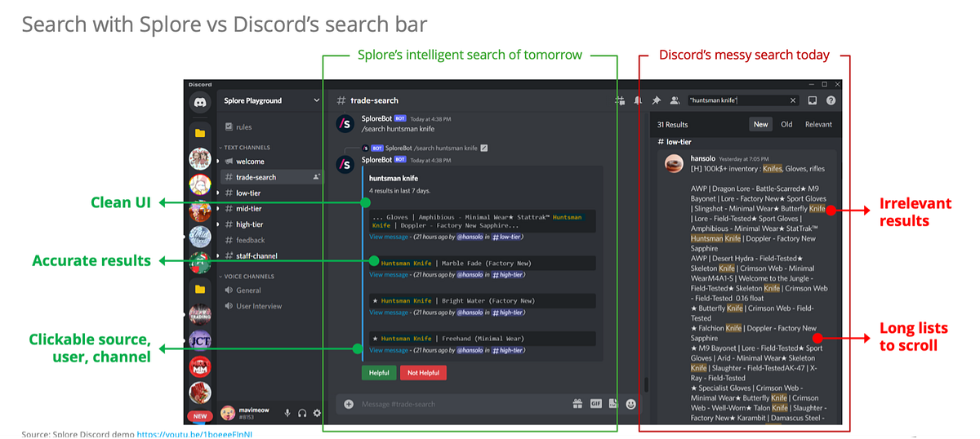Click the red Not Helpful button
This screenshot has height=439, width=980.
(423, 372)
